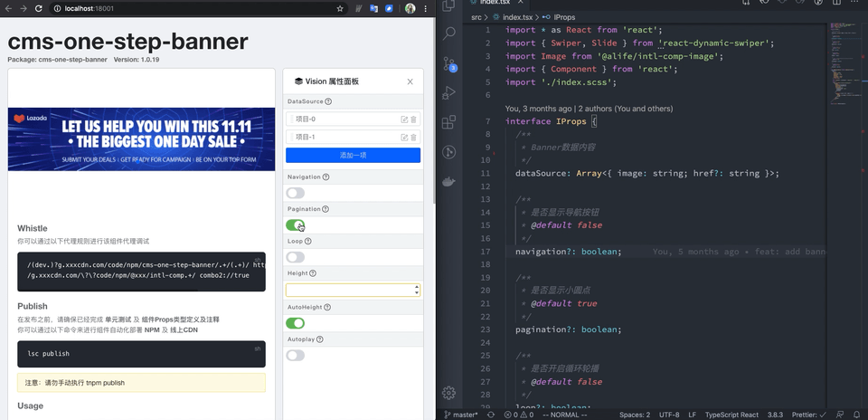Click the lsc publish code block
Screen dimensions: 868x420
coord(141,354)
